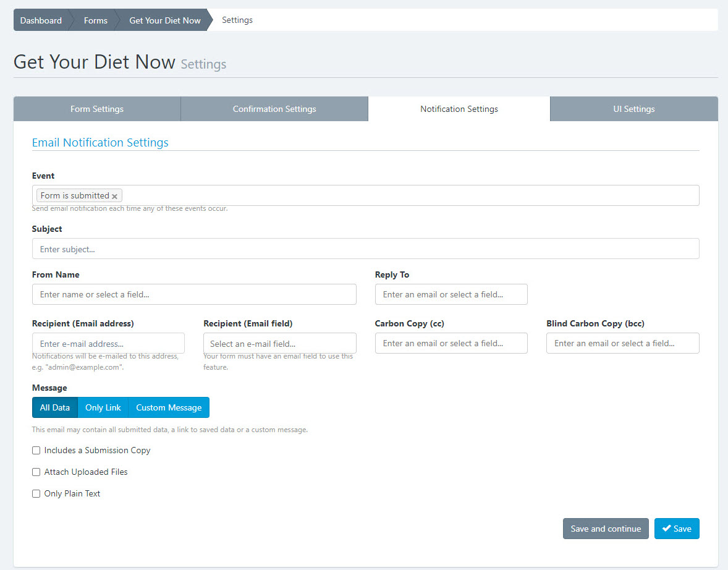Choose the 'Only Link' message option
The image size is (728, 570).
[103, 407]
